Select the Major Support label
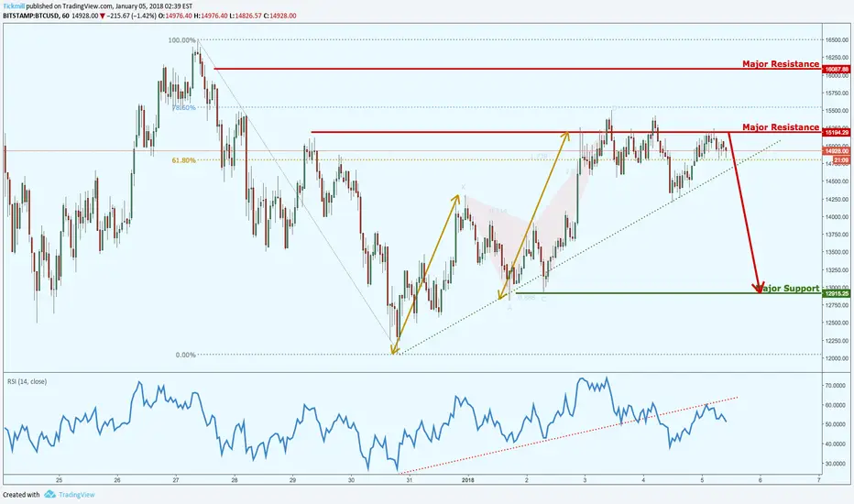 788,289
